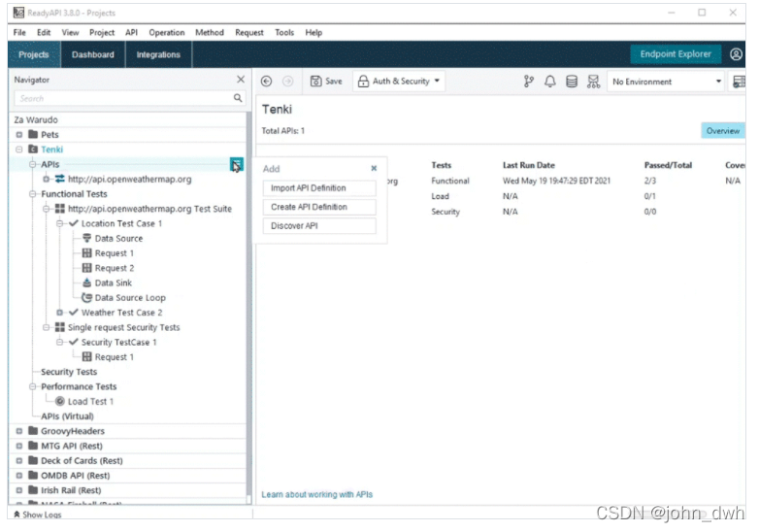This screenshot has height=532, width=759.
Task: Click the forward navigation arrow icon
Action: (x=287, y=82)
